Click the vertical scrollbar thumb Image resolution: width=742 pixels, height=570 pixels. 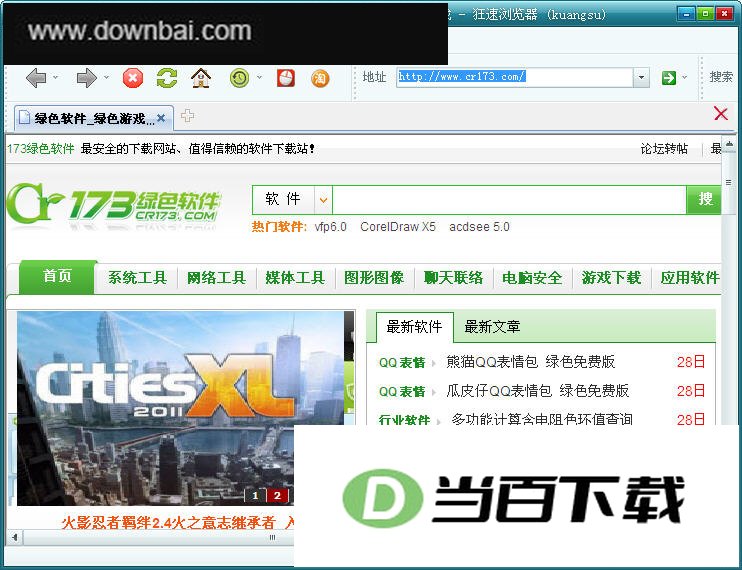[729, 183]
